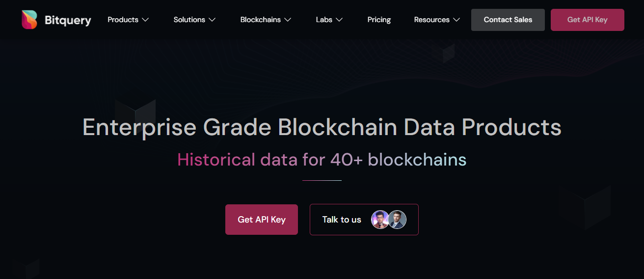This screenshot has width=644, height=279.
Task: Open the Blockchains menu
Action: pos(260,20)
